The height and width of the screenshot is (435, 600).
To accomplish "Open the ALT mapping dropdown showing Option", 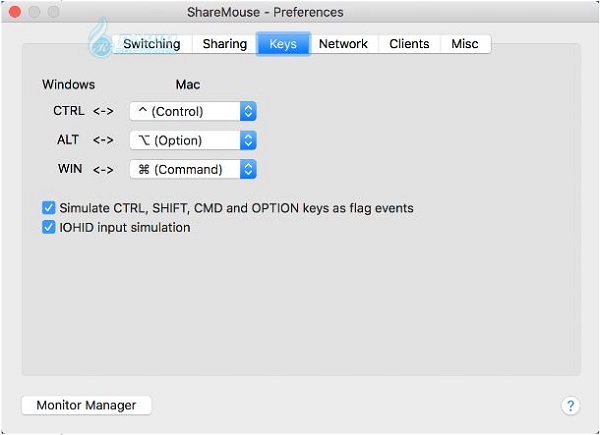I will pyautogui.click(x=193, y=140).
